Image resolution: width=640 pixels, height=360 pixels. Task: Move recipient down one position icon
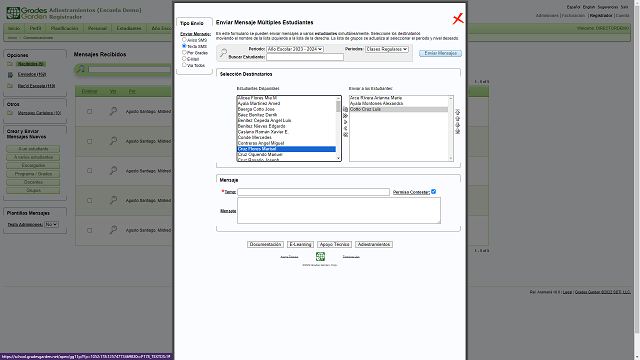[x=458, y=125]
